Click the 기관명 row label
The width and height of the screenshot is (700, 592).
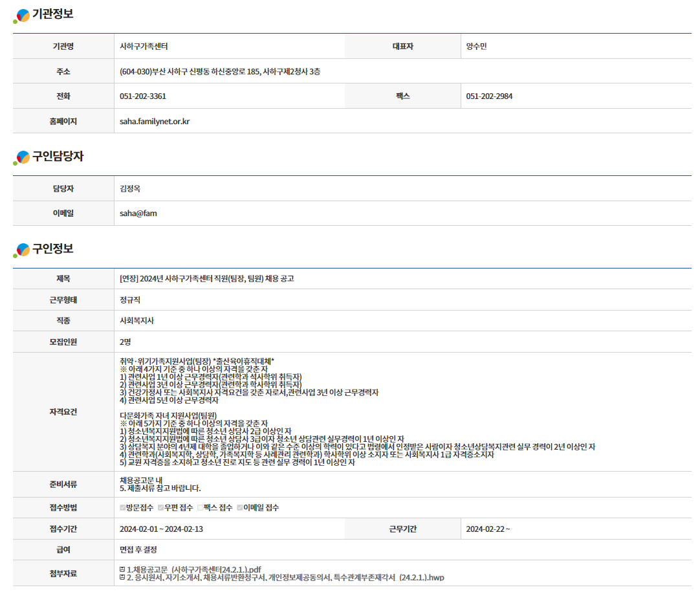click(63, 47)
